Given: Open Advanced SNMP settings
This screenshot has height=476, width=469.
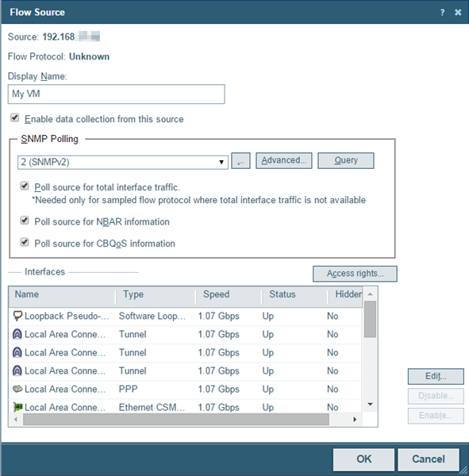Looking at the screenshot, I should point(284,160).
